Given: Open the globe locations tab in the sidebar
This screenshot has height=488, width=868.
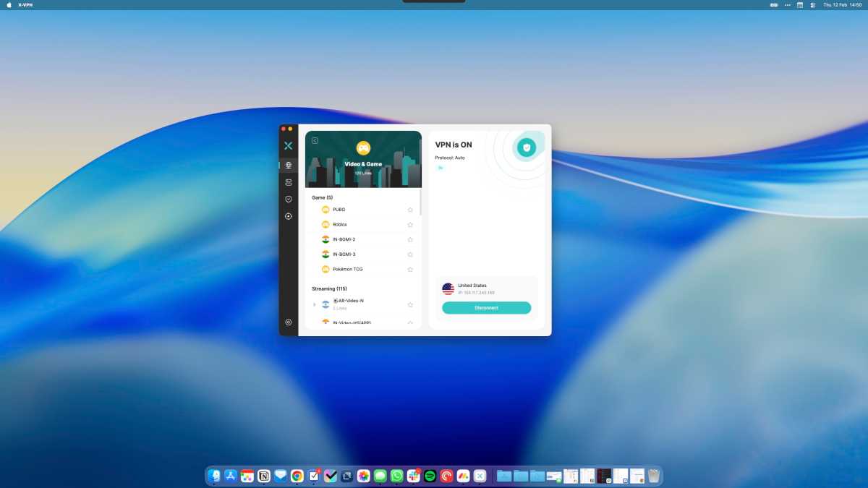Looking at the screenshot, I should (x=288, y=165).
